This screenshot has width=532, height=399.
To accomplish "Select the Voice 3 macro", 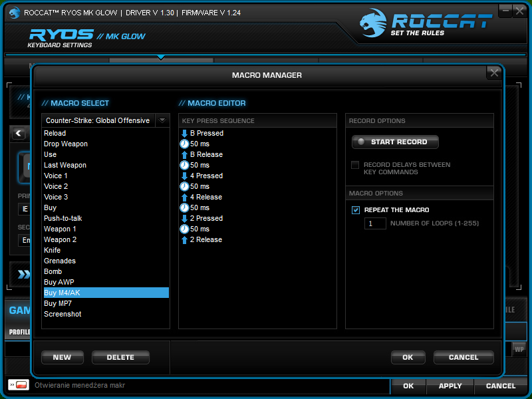I will click(106, 197).
